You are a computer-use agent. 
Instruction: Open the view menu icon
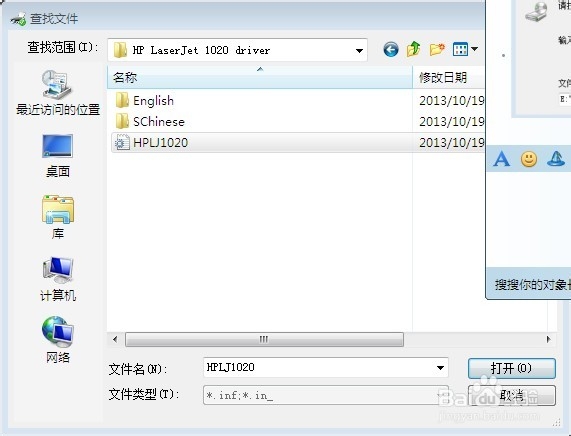pos(460,49)
